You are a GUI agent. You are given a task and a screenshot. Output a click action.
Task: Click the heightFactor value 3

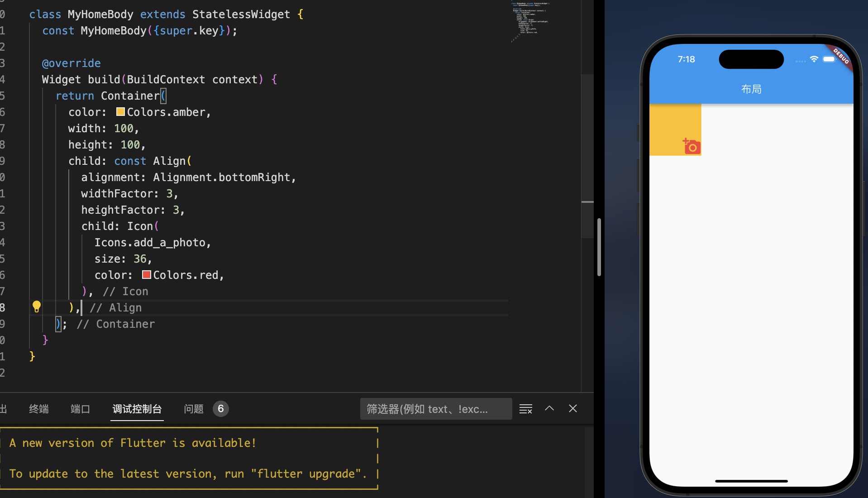(x=176, y=210)
